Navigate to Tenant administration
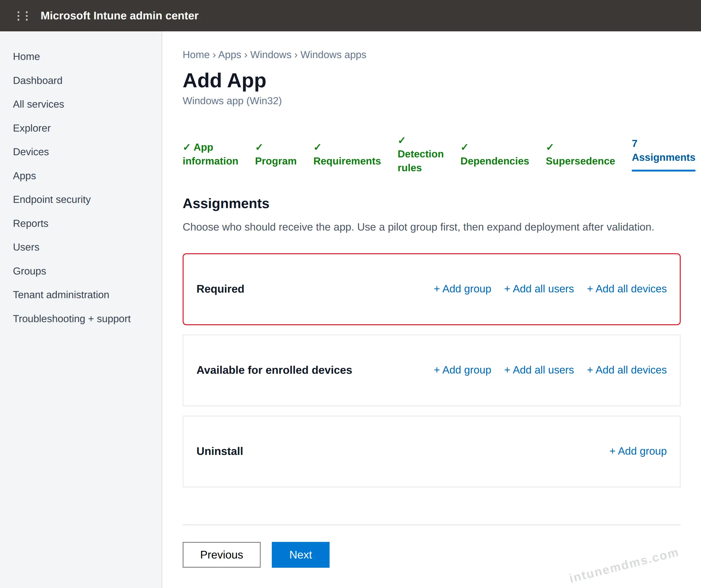The height and width of the screenshot is (588, 701). [61, 295]
